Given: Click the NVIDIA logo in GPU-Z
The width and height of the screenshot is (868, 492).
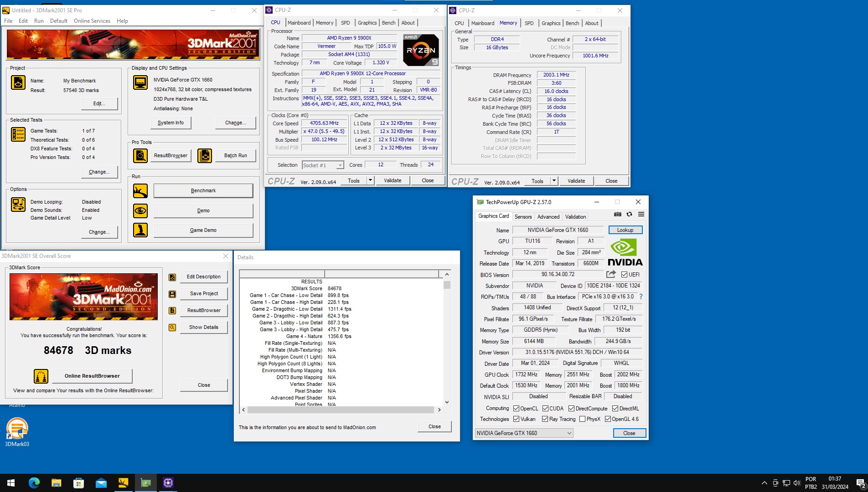Looking at the screenshot, I should point(625,253).
